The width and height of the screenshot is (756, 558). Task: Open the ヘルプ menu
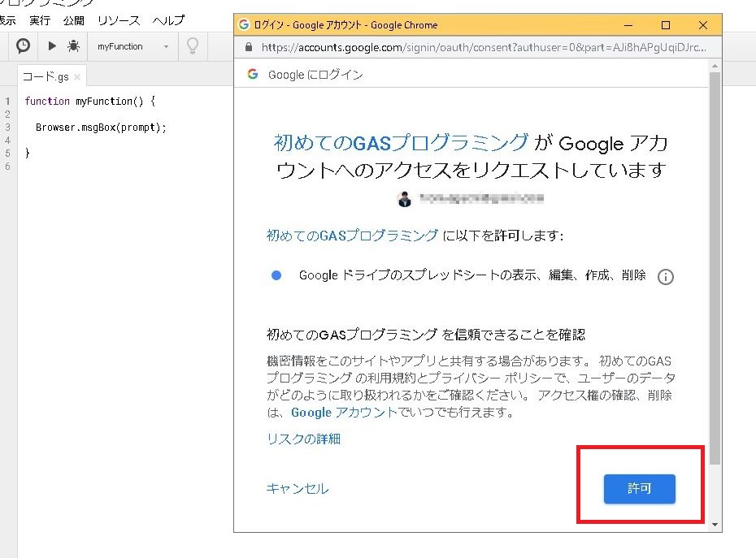point(169,20)
